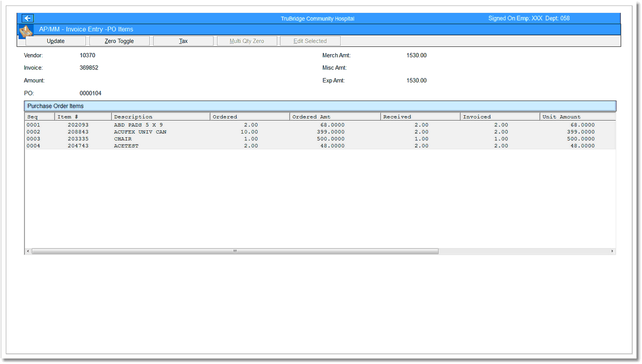
Task: Select row ABD PADS 5 X 9
Action: (x=320, y=125)
